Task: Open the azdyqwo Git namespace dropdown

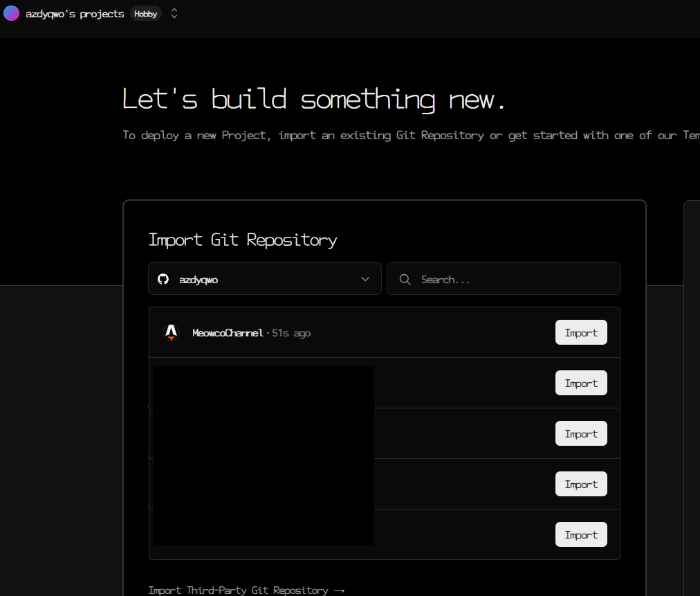Action: [x=265, y=279]
